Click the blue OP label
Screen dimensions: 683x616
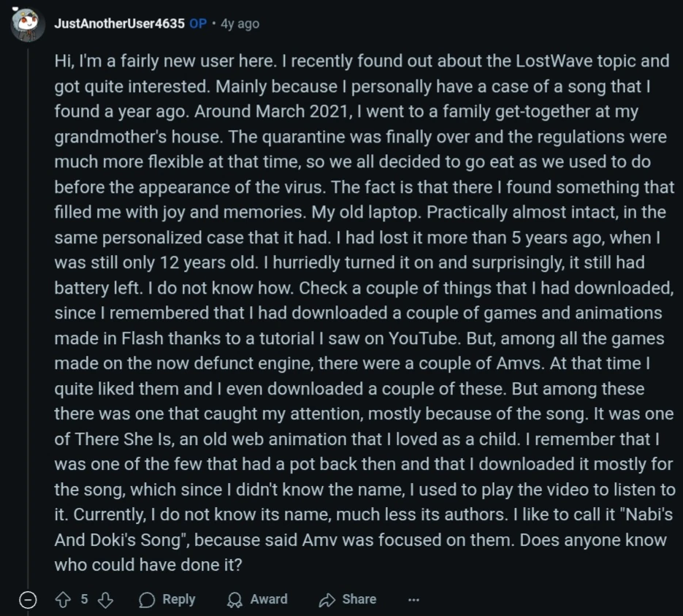[197, 23]
